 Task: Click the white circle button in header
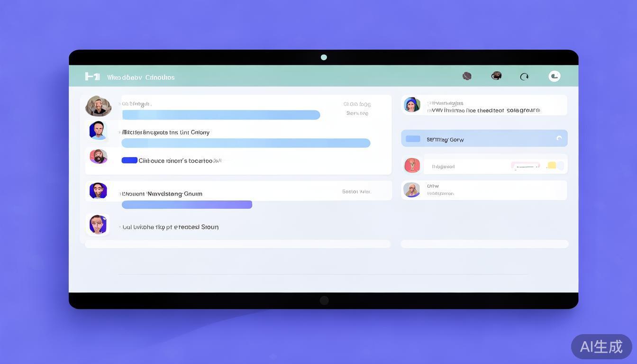tap(554, 76)
